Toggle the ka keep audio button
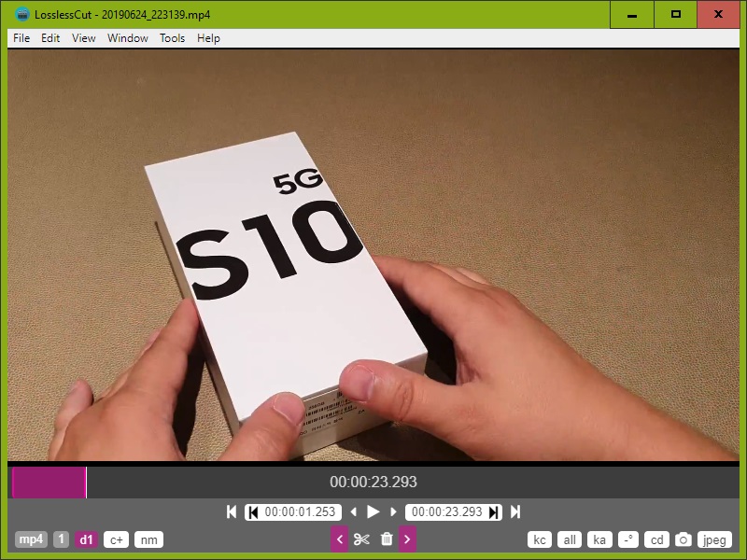This screenshot has height=560, width=747. coord(599,539)
